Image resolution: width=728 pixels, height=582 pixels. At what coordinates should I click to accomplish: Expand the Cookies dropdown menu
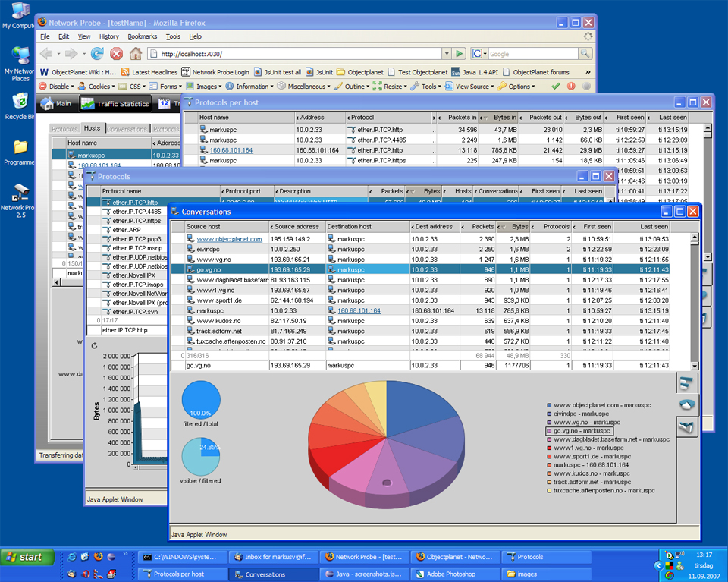pyautogui.click(x=100, y=87)
